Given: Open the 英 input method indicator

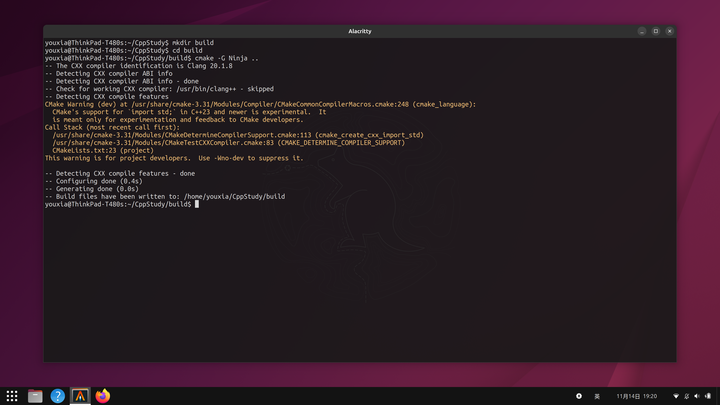Looking at the screenshot, I should coord(597,396).
